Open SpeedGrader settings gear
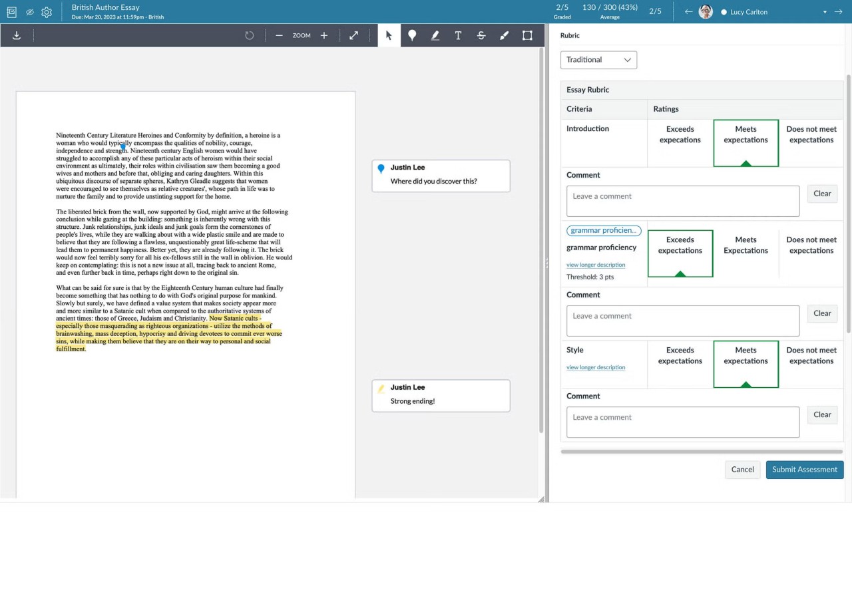852x616 pixels. [x=46, y=11]
